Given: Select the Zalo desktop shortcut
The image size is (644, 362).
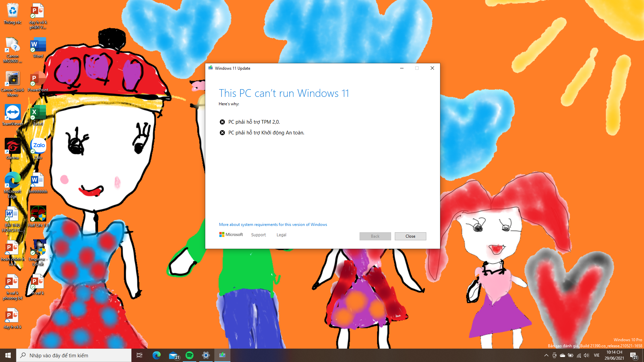Looking at the screenshot, I should 38,149.
